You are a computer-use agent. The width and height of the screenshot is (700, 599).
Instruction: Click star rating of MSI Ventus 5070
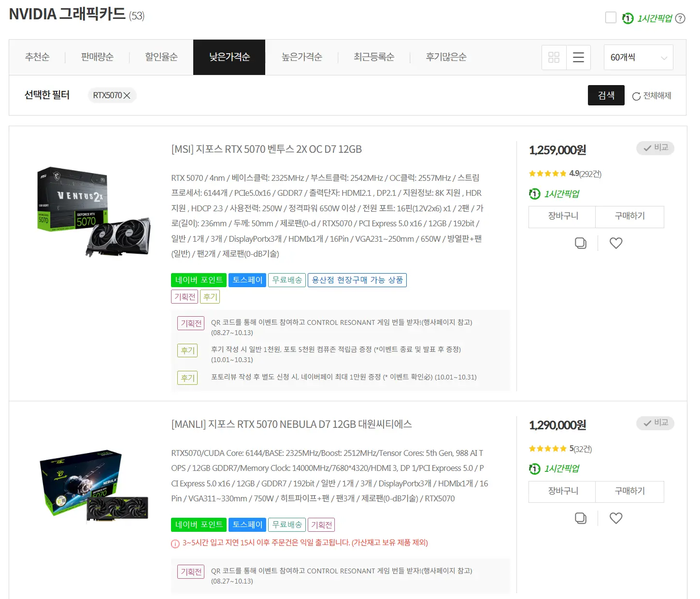pos(548,174)
